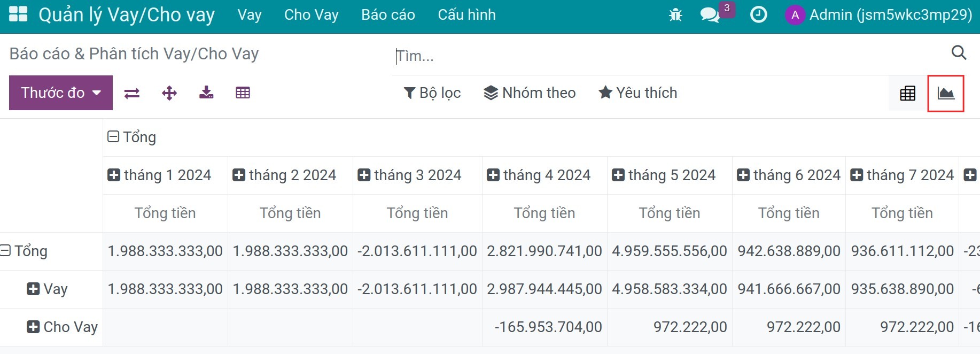Click Tổng cell 2.821.990.741,00
980x354 pixels.
pyautogui.click(x=545, y=251)
